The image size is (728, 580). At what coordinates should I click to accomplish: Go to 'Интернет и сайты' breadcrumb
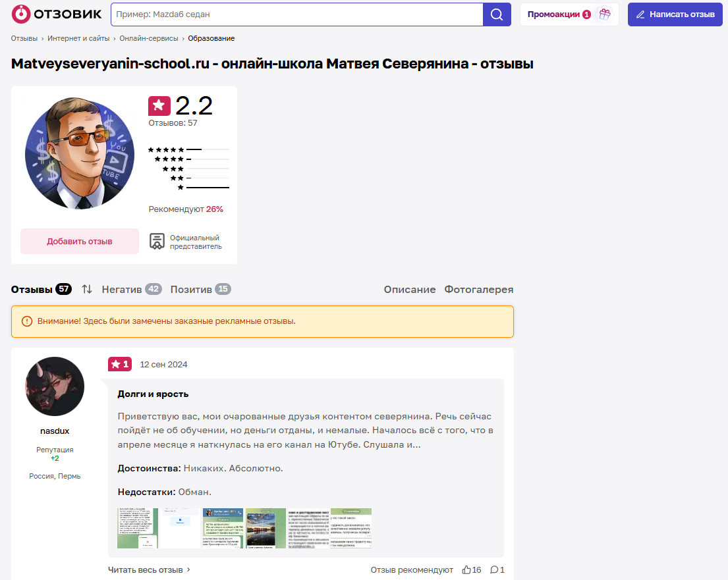[x=78, y=38]
